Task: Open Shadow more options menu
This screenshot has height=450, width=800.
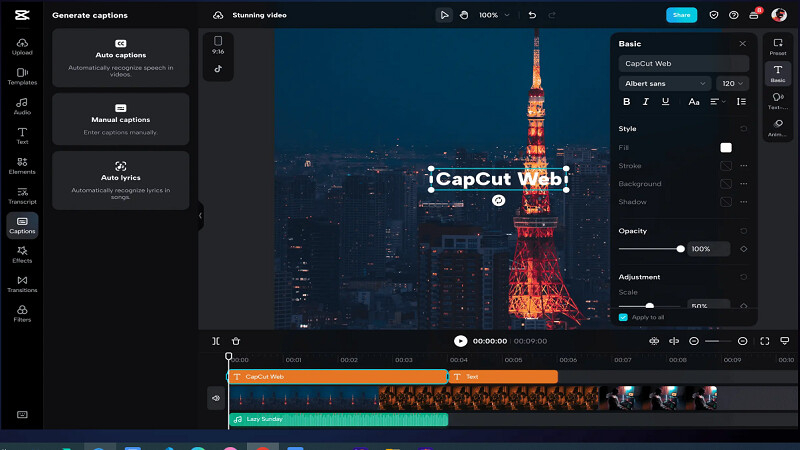Action: point(743,202)
